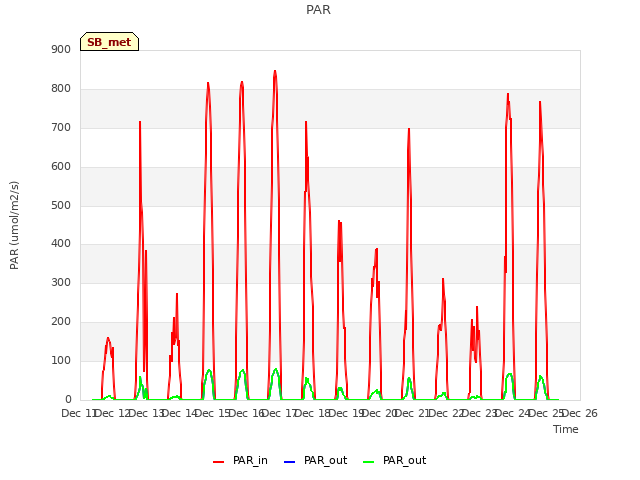640x480 pixels.
Task: Click the SB_met label badge
Action: tap(109, 42)
